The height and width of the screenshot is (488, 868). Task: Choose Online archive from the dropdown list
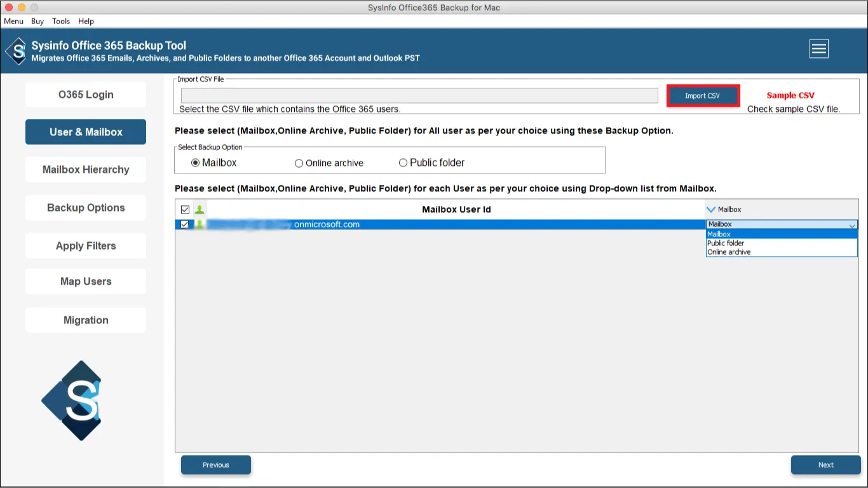[x=782, y=252]
